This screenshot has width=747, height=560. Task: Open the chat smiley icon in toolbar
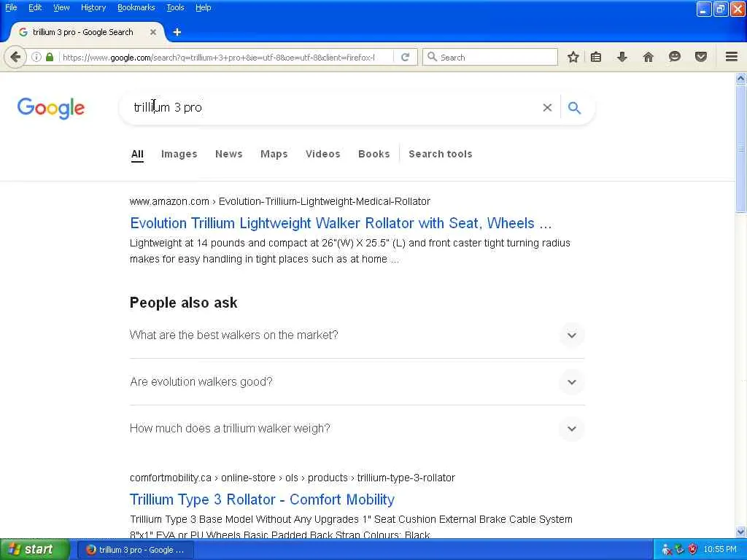[x=675, y=57]
